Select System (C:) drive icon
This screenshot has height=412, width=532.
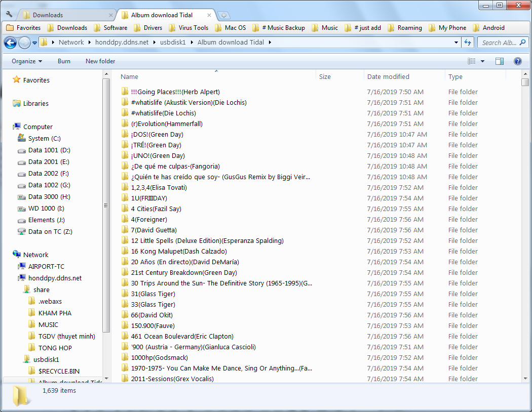coord(21,138)
